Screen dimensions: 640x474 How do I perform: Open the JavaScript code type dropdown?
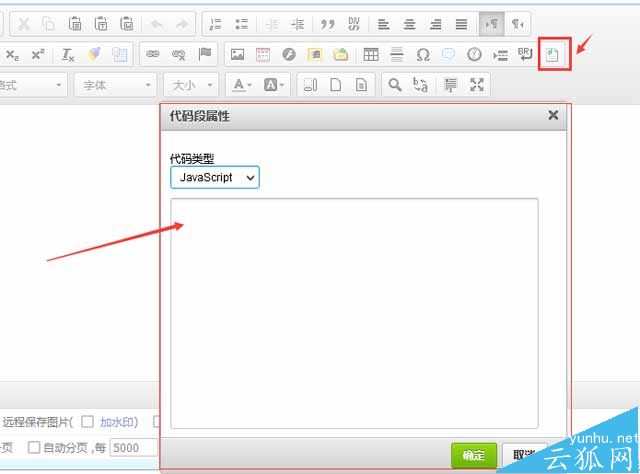(x=215, y=178)
